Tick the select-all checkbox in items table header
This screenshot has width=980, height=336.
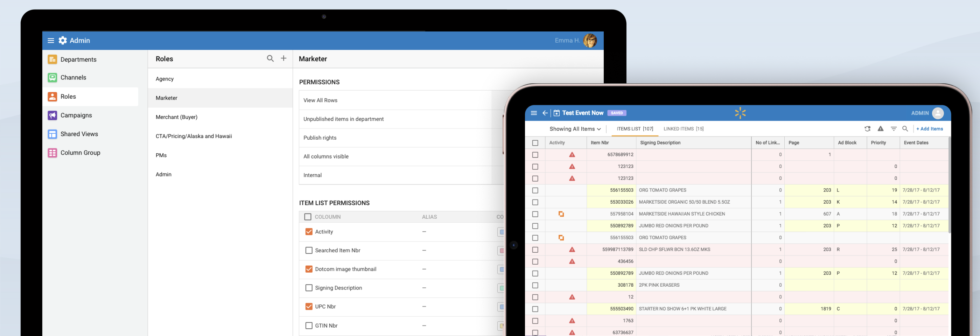click(x=535, y=143)
